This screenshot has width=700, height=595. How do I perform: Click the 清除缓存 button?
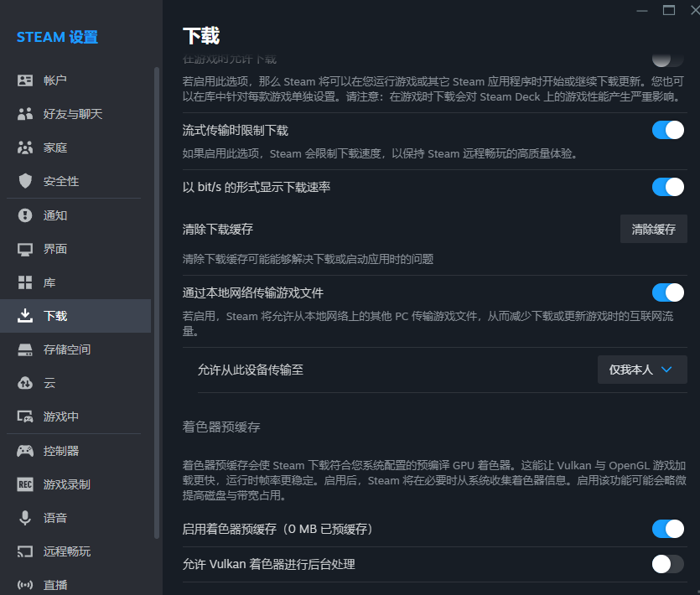pyautogui.click(x=654, y=230)
